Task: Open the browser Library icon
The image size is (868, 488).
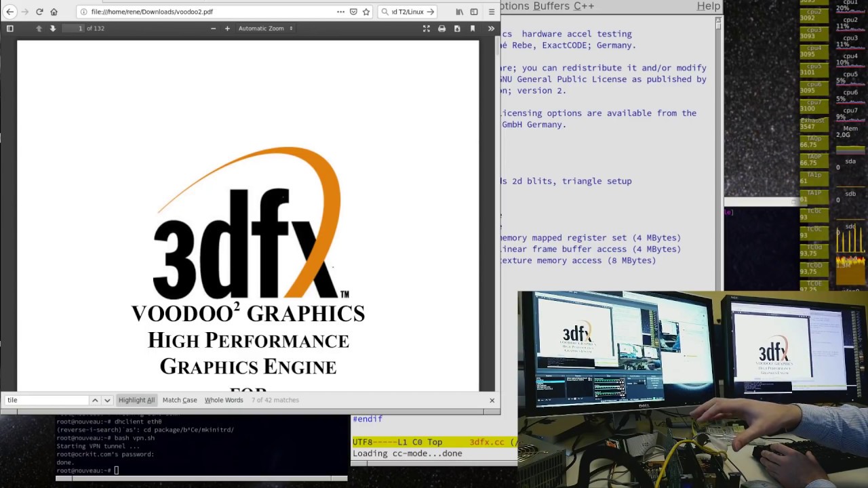Action: point(459,12)
